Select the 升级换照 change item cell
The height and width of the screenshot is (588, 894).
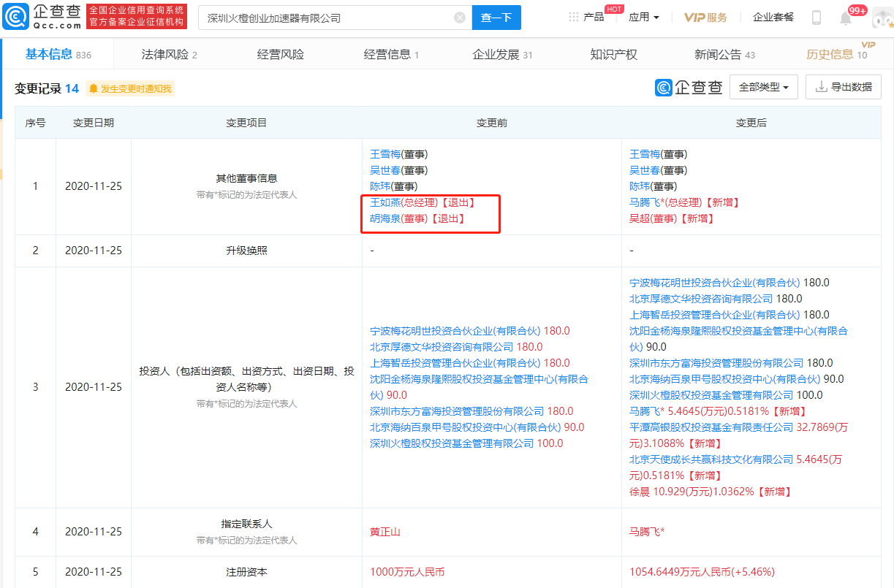[x=246, y=251]
